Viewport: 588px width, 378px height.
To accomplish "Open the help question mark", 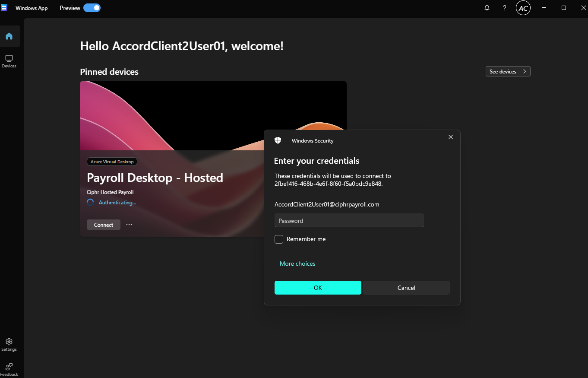I will coord(505,8).
